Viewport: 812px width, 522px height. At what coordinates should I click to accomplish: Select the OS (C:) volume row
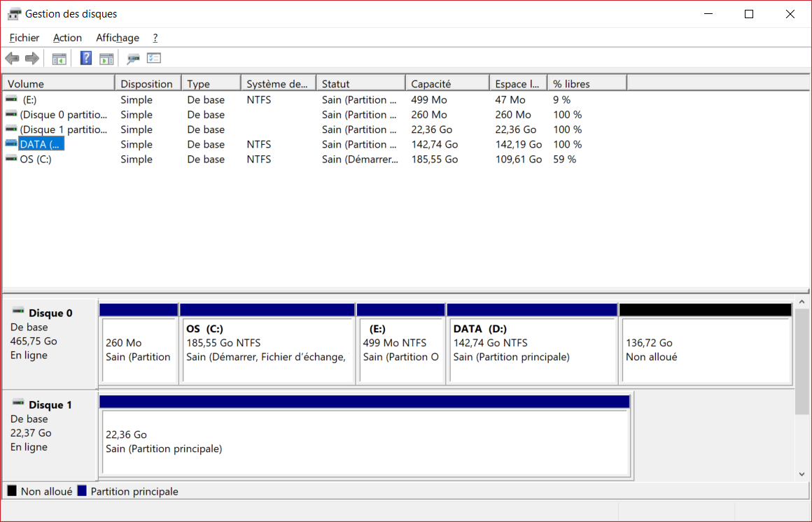click(x=35, y=160)
